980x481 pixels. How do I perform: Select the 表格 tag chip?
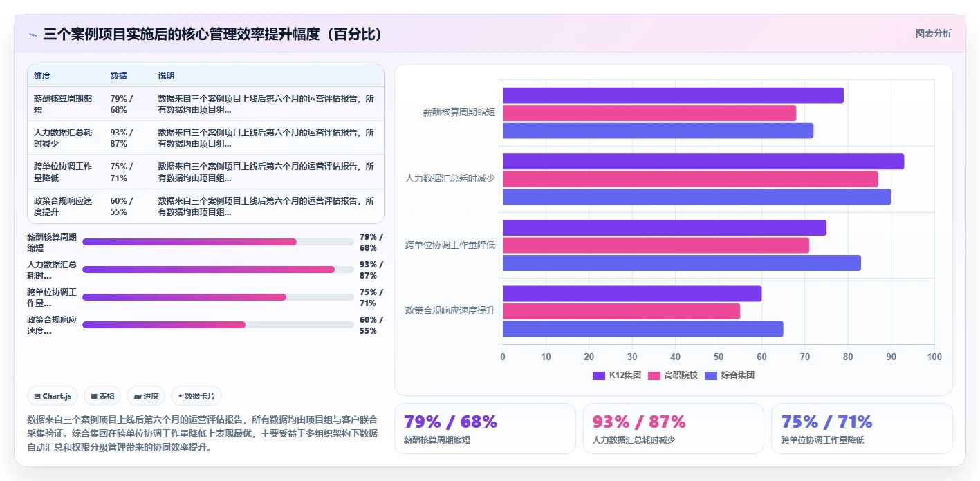102,396
